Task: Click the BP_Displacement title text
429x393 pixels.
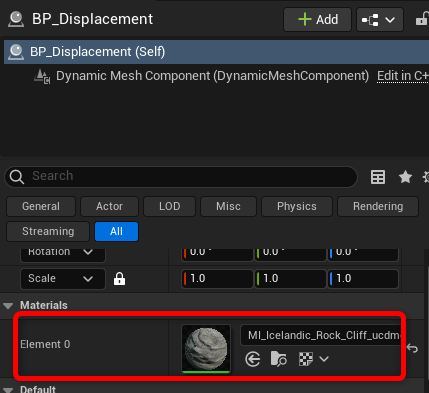Action: (92, 19)
